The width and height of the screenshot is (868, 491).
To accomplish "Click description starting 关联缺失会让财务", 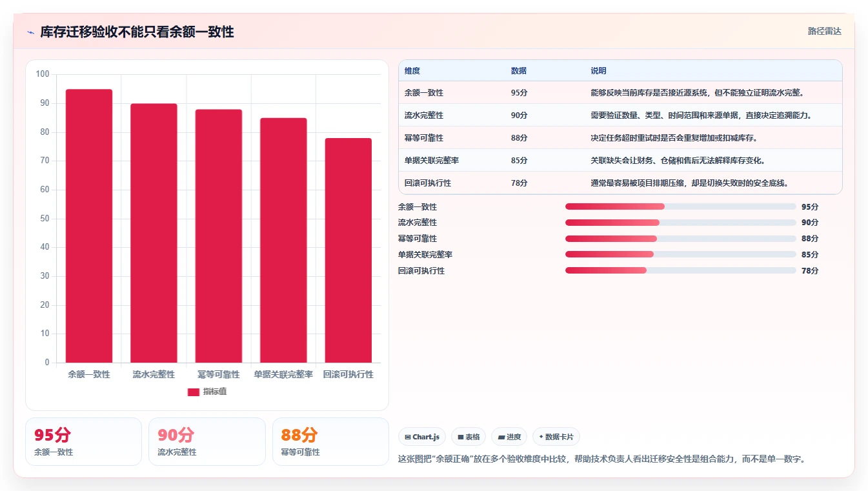I will 678,161.
